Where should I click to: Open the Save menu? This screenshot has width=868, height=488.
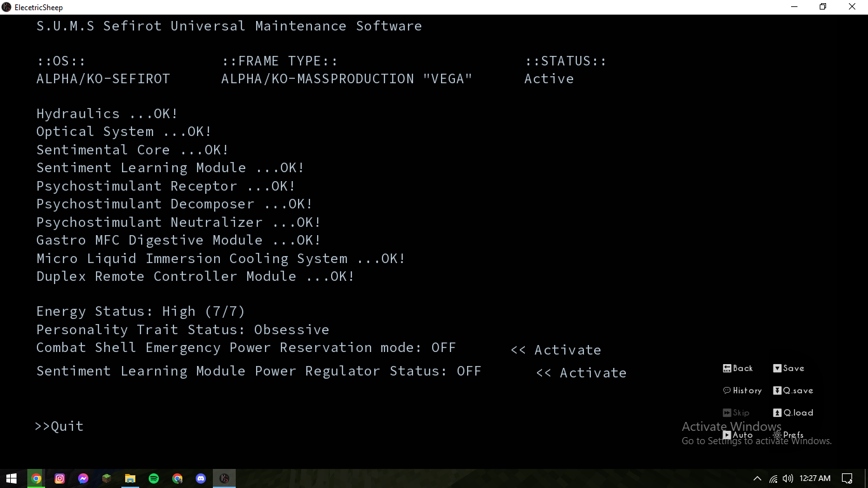[x=789, y=369]
